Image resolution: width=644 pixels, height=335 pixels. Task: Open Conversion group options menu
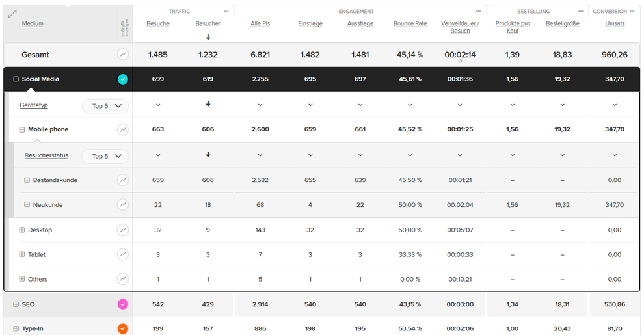[632, 11]
